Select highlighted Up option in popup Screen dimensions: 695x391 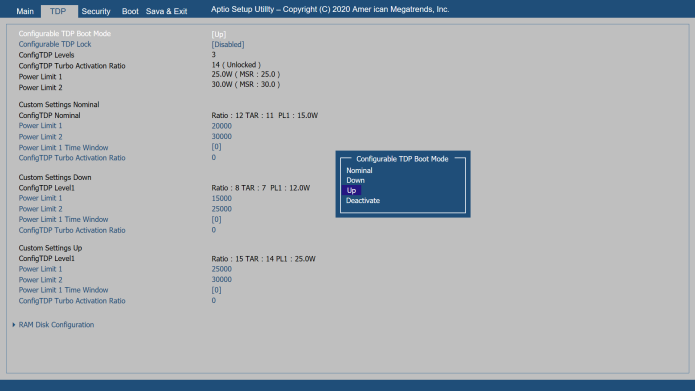coord(351,191)
